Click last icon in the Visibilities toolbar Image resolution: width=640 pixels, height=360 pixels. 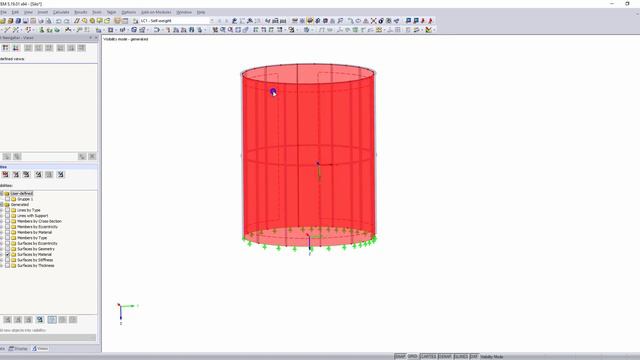pos(60,175)
